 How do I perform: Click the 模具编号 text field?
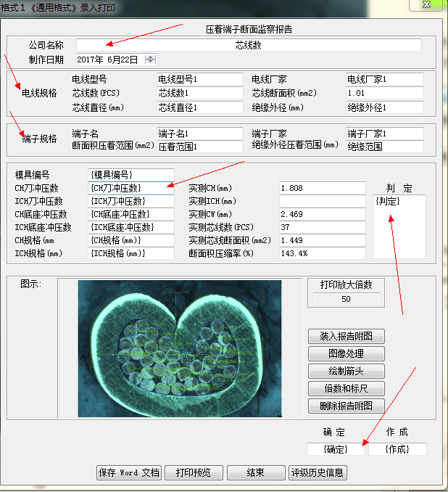130,175
